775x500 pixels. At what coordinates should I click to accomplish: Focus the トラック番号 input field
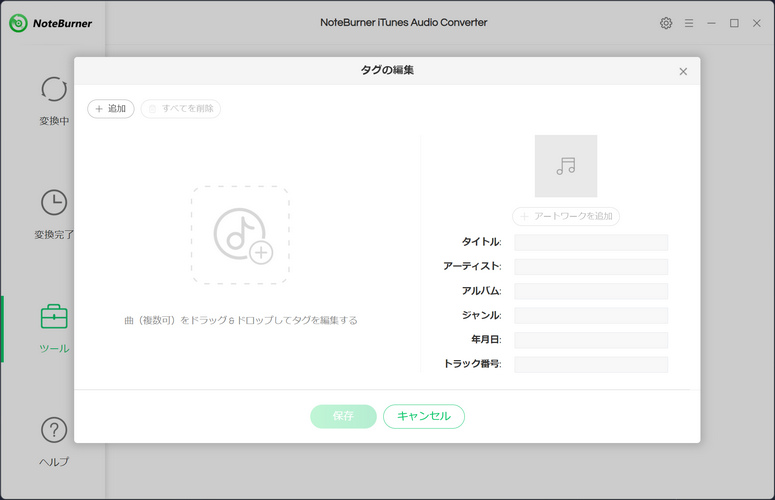pos(591,365)
